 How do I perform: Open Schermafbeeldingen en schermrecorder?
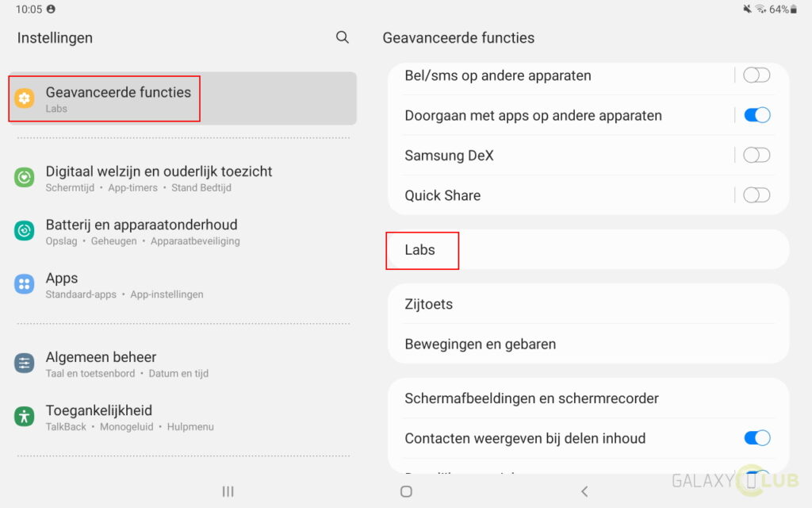[x=588, y=398]
